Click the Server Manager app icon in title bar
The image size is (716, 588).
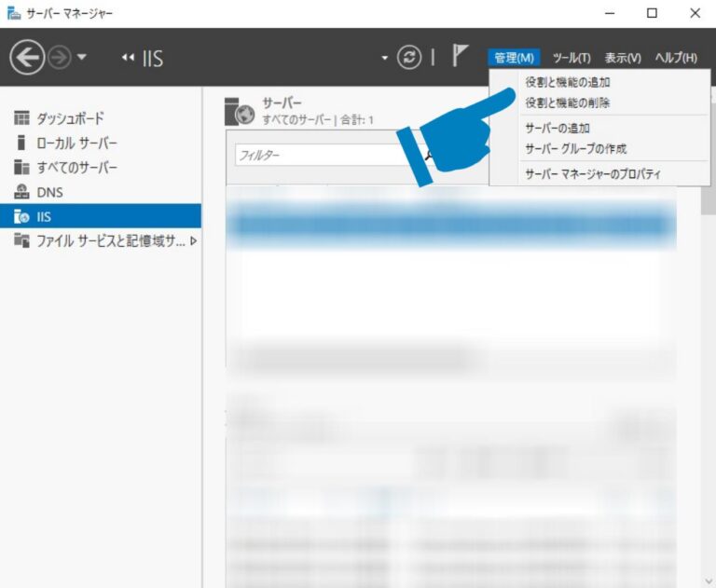[14, 13]
